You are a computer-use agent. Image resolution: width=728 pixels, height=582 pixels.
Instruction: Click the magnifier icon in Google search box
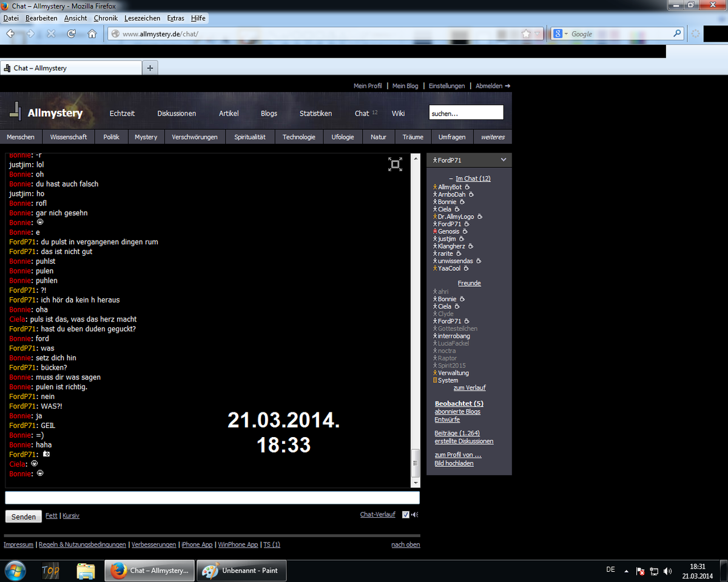coord(678,34)
